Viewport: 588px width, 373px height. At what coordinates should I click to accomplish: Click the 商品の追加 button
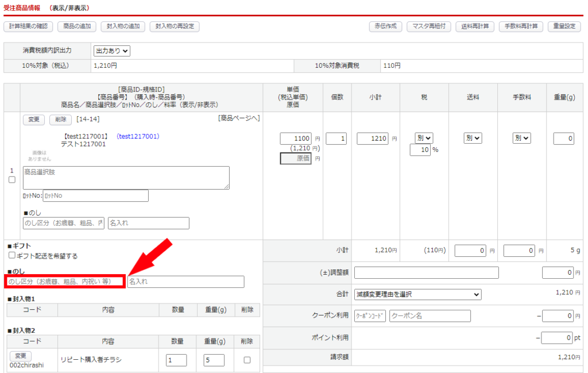pyautogui.click(x=76, y=26)
